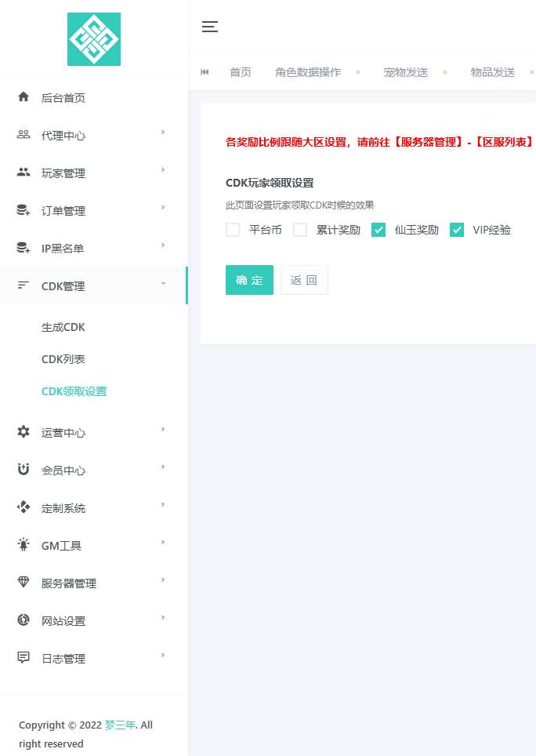The image size is (536, 756).
Task: Click the tab scroll-left rewind icon
Action: click(x=205, y=72)
